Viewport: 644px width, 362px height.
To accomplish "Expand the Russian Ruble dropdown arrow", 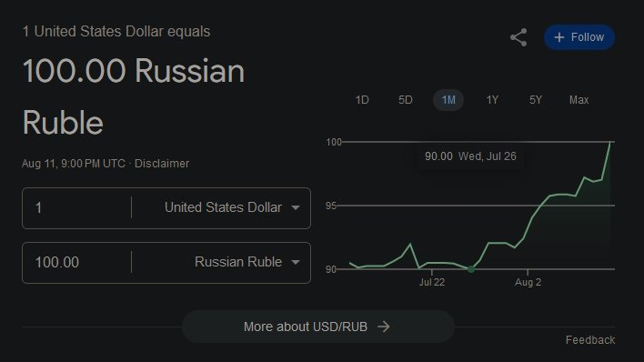I will tap(296, 262).
